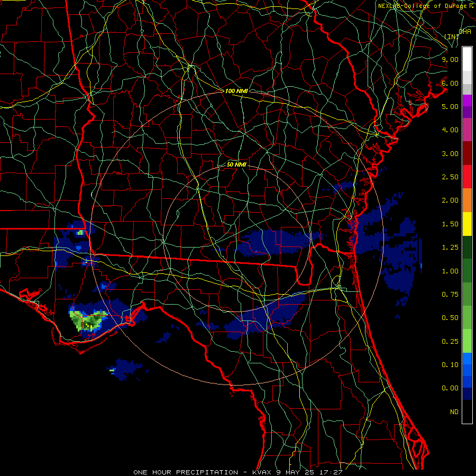The height and width of the screenshot is (476, 476).
Task: Click the white 9.00 legend swatch
Action: [x=467, y=59]
